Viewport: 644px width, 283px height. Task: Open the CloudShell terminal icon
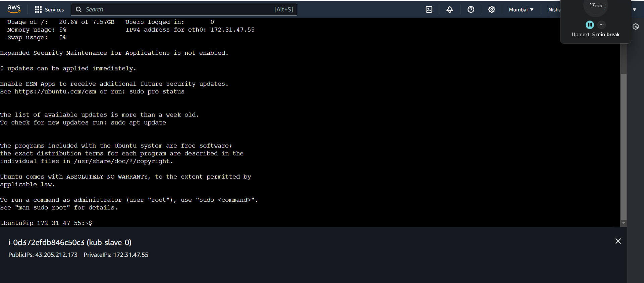click(429, 9)
